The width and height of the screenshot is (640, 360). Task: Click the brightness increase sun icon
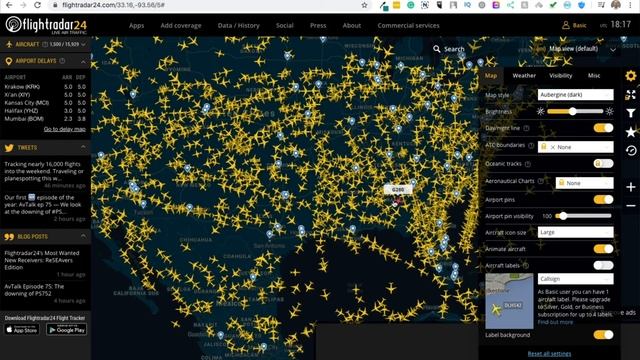tap(609, 111)
